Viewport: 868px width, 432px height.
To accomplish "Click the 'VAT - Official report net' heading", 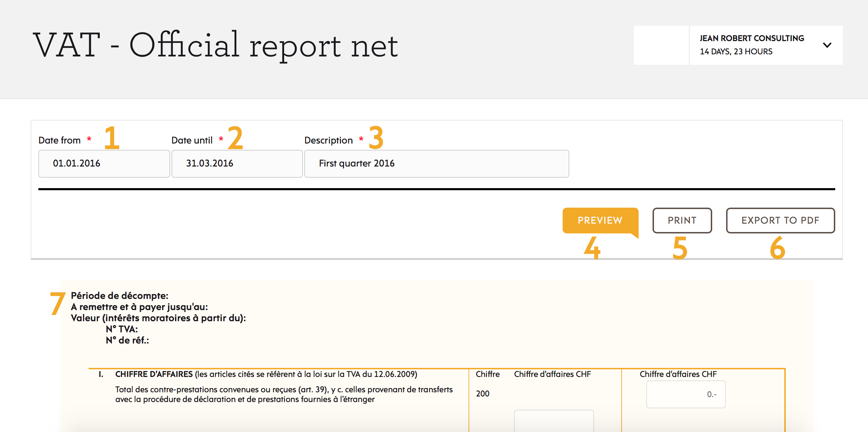I will 215,45.
